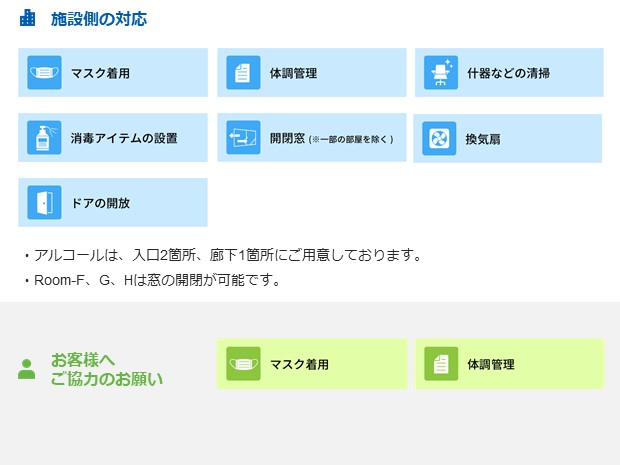
Task: Click the note about Room-F, G, H windows
Action: pyautogui.click(x=156, y=280)
